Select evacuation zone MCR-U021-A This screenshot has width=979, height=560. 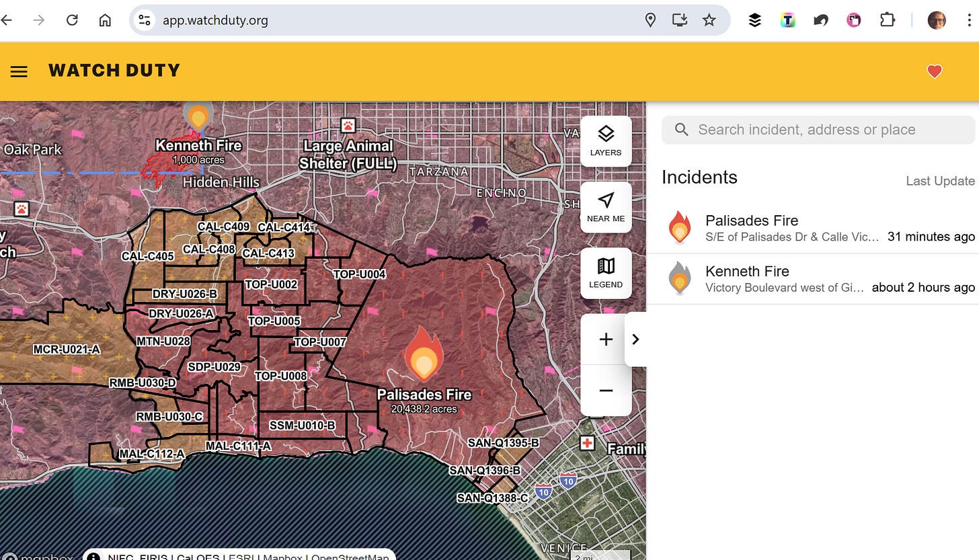[67, 350]
